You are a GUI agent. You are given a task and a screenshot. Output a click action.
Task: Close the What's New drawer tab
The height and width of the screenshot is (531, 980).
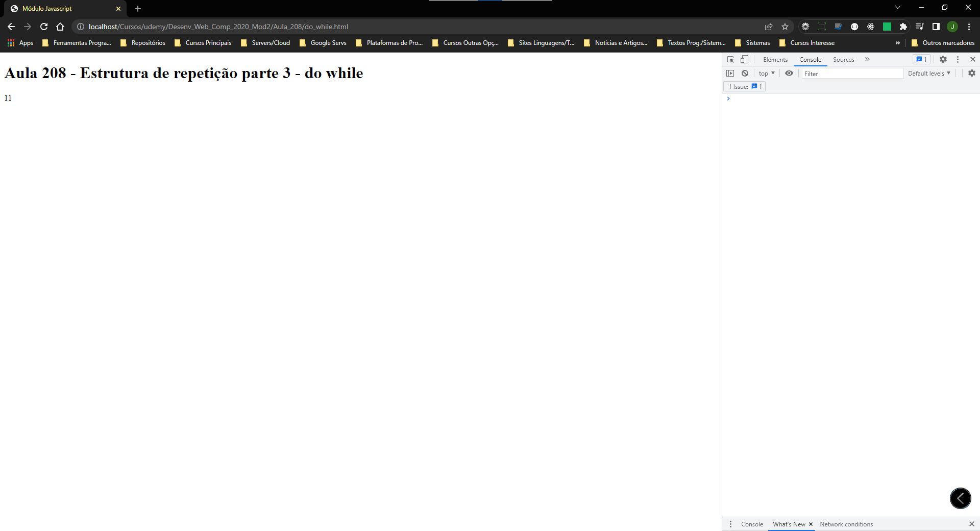[x=811, y=524]
